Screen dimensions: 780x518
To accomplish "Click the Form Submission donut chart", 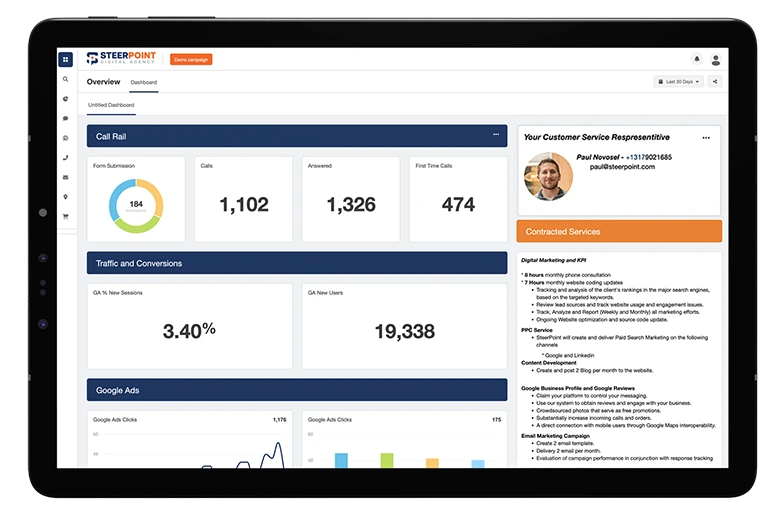I will (136, 206).
